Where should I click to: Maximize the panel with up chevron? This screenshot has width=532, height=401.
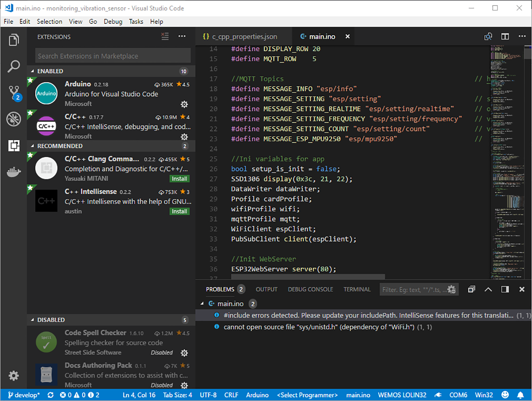[x=488, y=289]
